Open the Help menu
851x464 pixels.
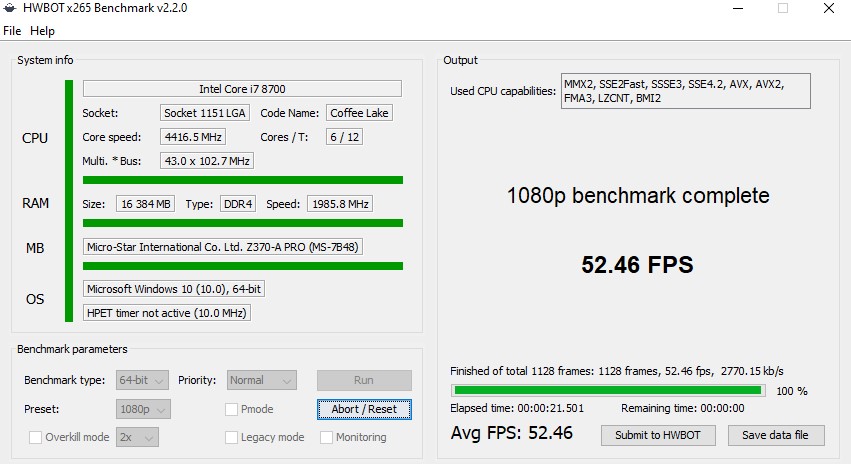(42, 31)
